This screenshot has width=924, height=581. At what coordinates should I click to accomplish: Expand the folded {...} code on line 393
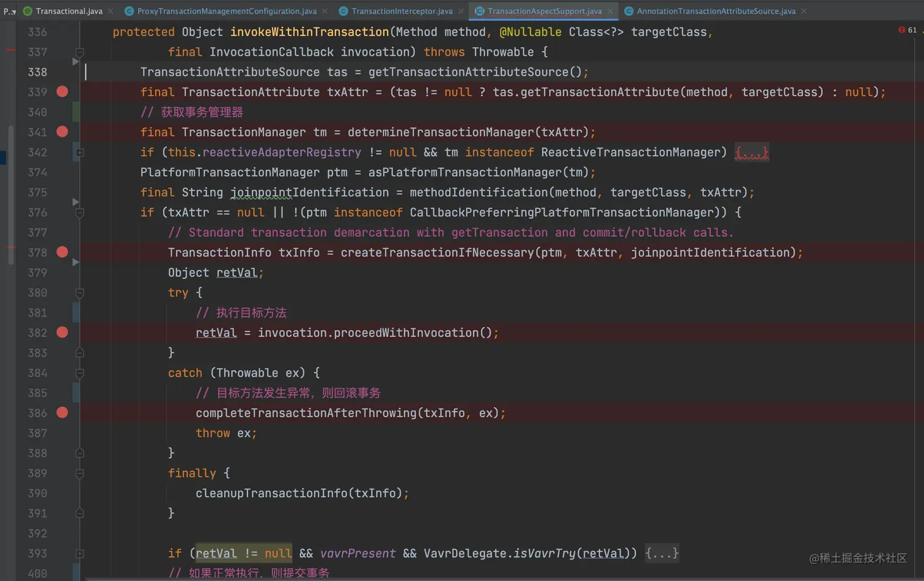(662, 553)
